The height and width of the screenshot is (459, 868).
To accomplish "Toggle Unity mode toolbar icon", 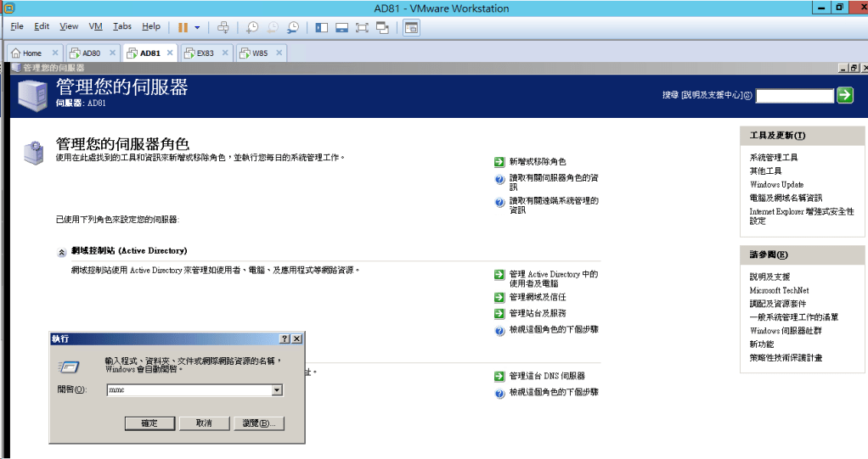I will pyautogui.click(x=382, y=27).
